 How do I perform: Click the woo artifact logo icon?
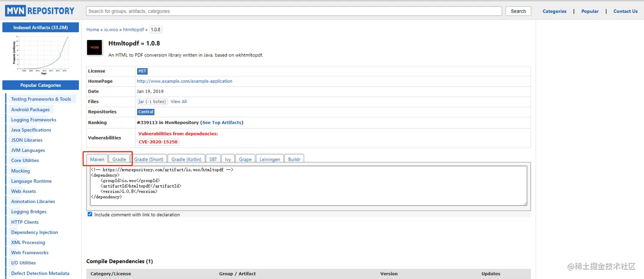point(95,48)
